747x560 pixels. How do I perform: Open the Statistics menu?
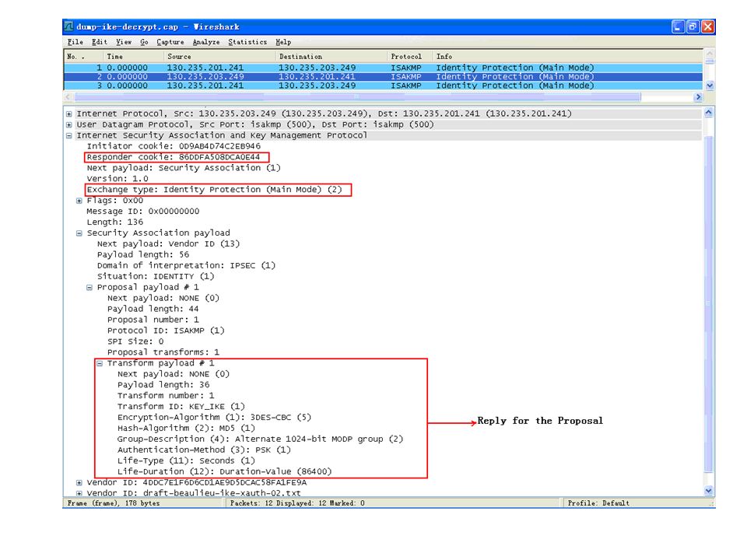tap(247, 42)
